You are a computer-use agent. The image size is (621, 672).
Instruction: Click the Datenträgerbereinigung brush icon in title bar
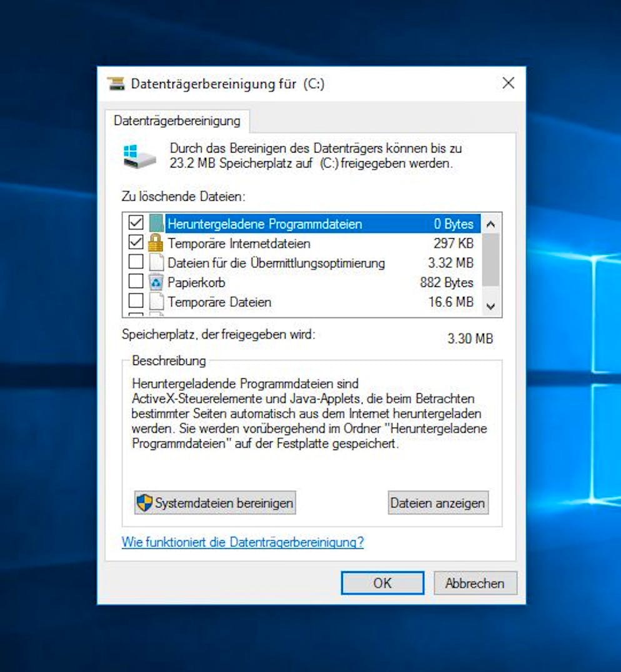[x=116, y=83]
